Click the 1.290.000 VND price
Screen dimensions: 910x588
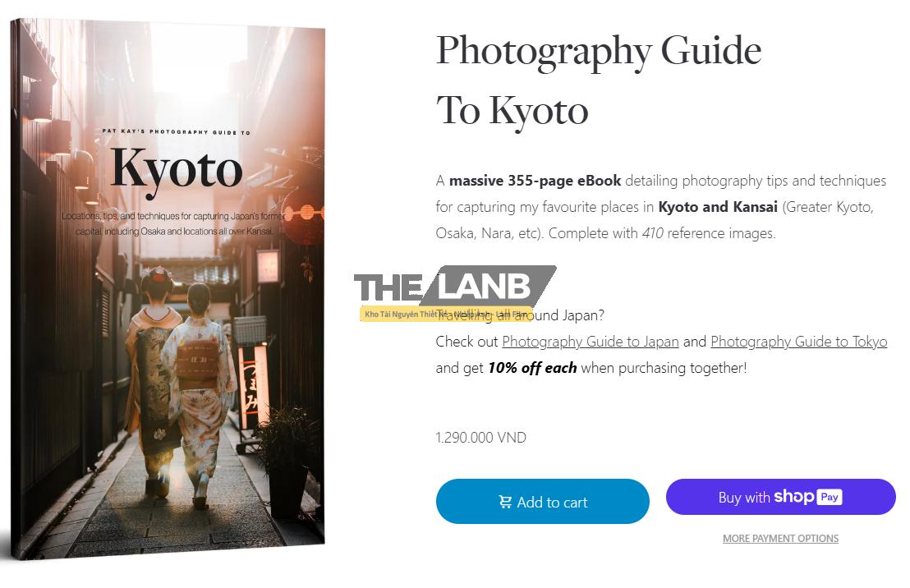480,438
